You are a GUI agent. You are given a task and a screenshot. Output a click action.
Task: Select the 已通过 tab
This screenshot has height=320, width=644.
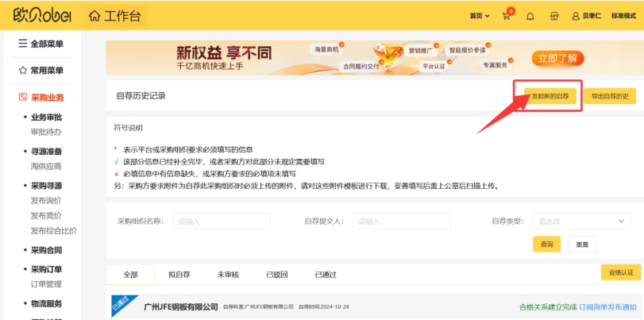click(x=326, y=275)
